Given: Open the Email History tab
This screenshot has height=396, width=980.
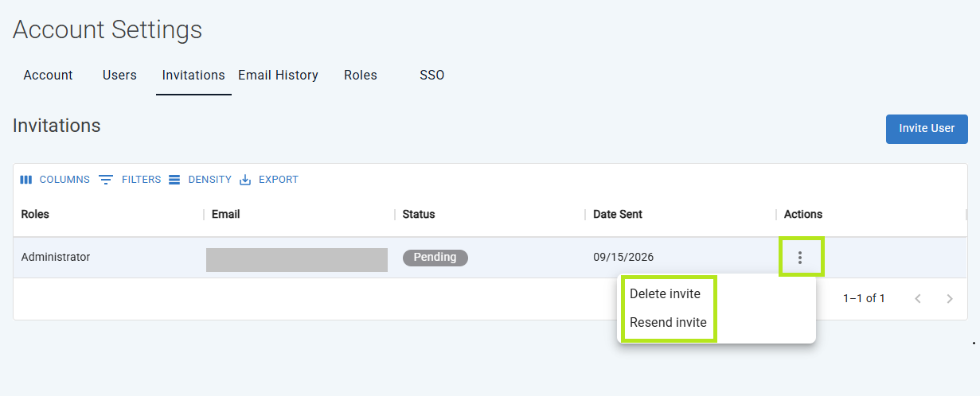Looking at the screenshot, I should pos(278,76).
